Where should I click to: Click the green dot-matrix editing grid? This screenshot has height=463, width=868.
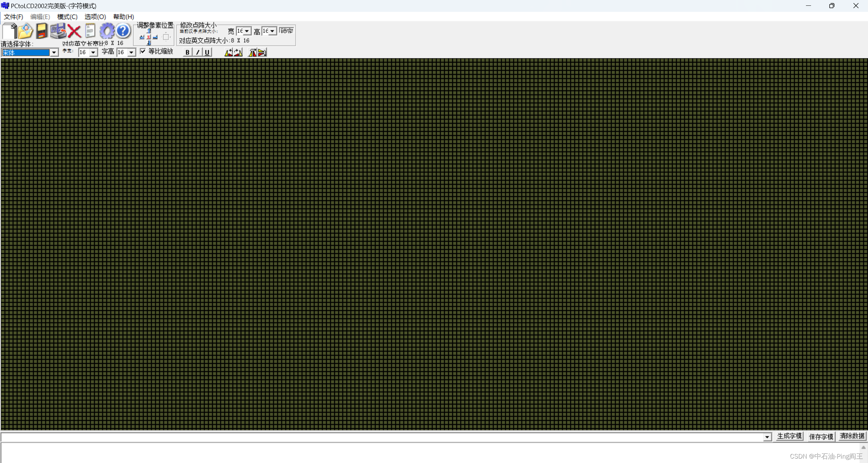pos(434,244)
